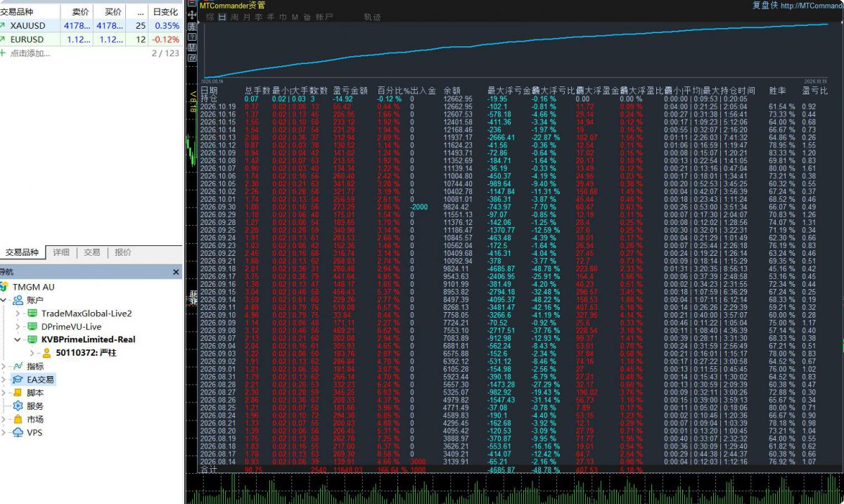Click the EA交易 graduation cap icon
The image size is (844, 504).
click(18, 380)
